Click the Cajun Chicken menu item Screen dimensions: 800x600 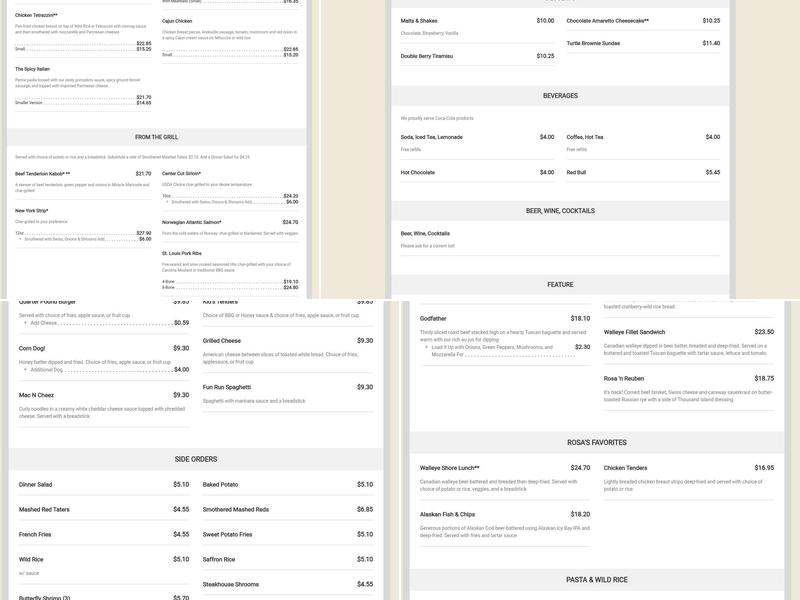tap(177, 20)
